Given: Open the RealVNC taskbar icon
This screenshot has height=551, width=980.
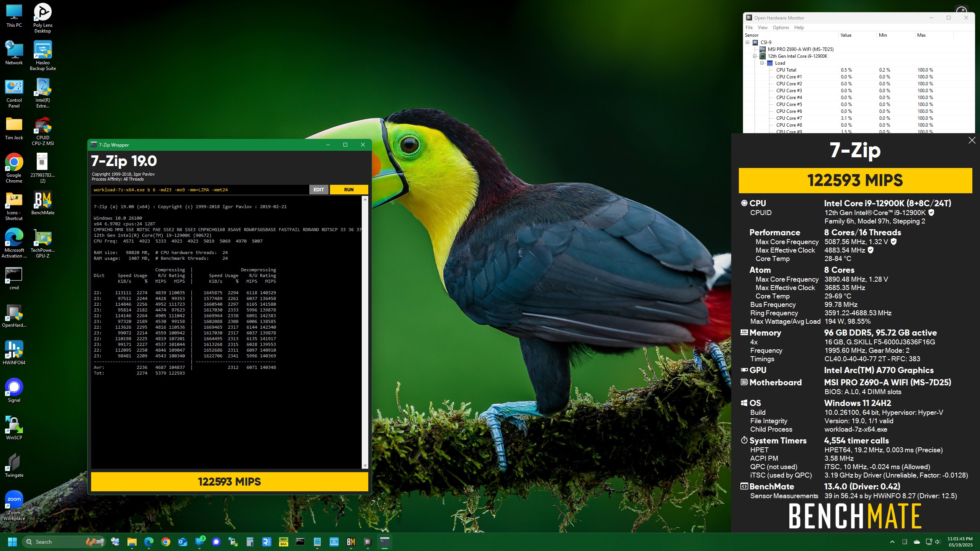Looking at the screenshot, I should [x=267, y=542].
